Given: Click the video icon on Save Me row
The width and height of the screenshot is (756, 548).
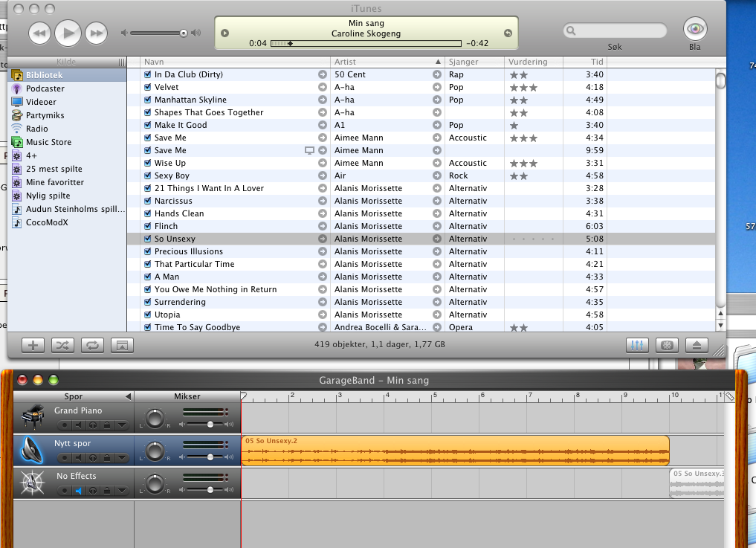Looking at the screenshot, I should point(309,150).
